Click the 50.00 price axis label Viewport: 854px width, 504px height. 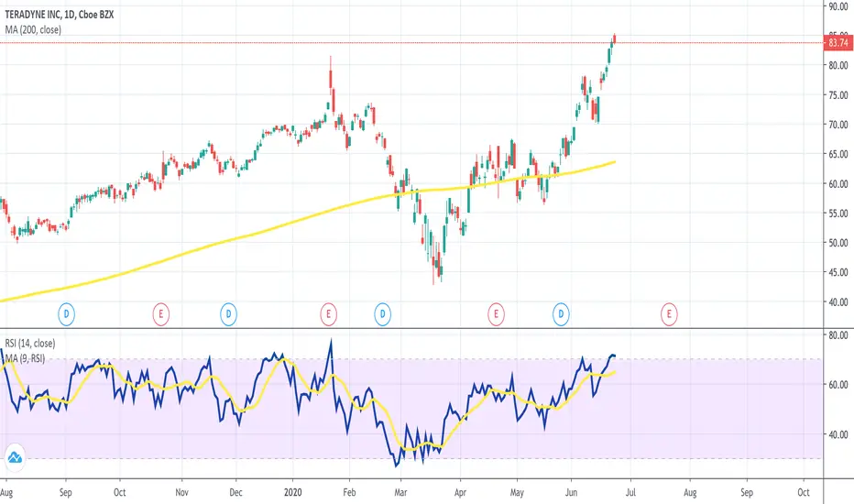pos(838,243)
